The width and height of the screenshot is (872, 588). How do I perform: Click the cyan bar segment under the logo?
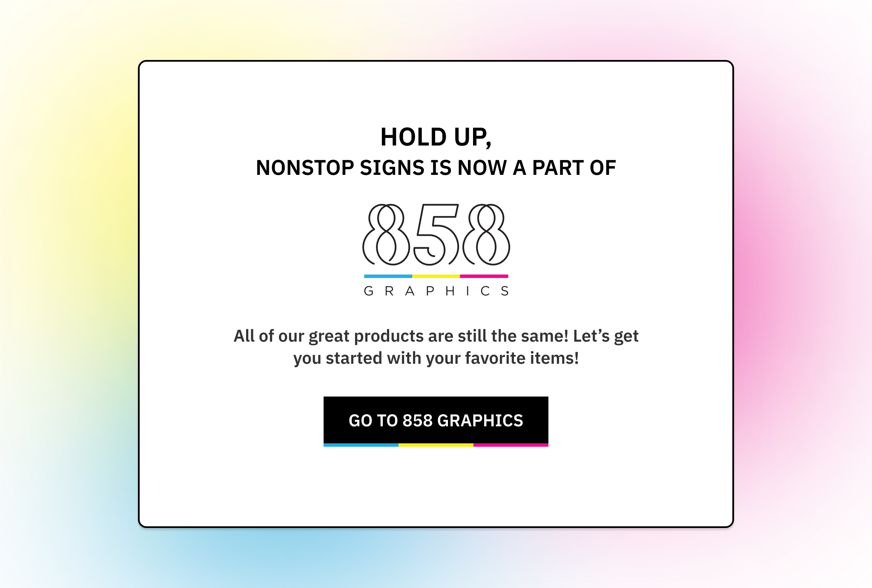388,276
